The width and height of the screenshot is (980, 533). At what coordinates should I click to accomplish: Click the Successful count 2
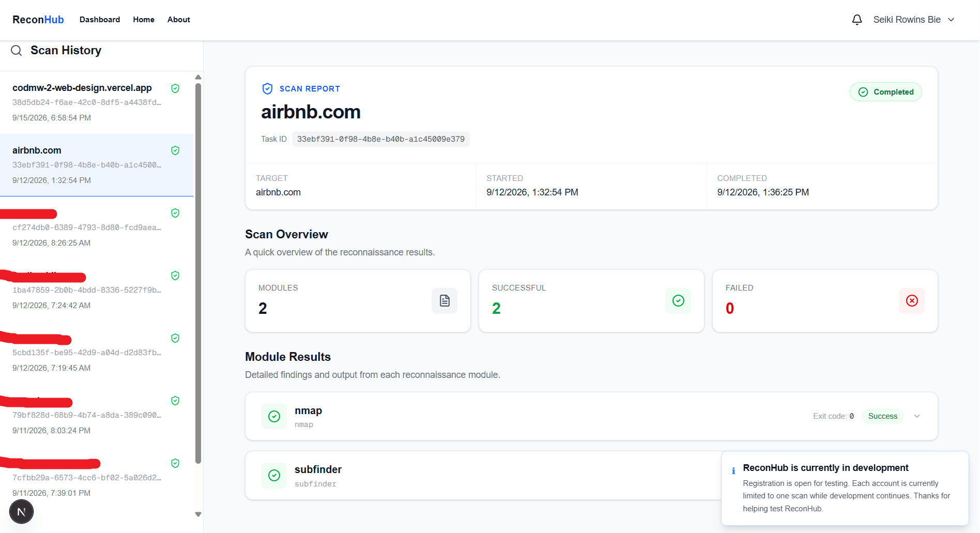(x=496, y=309)
